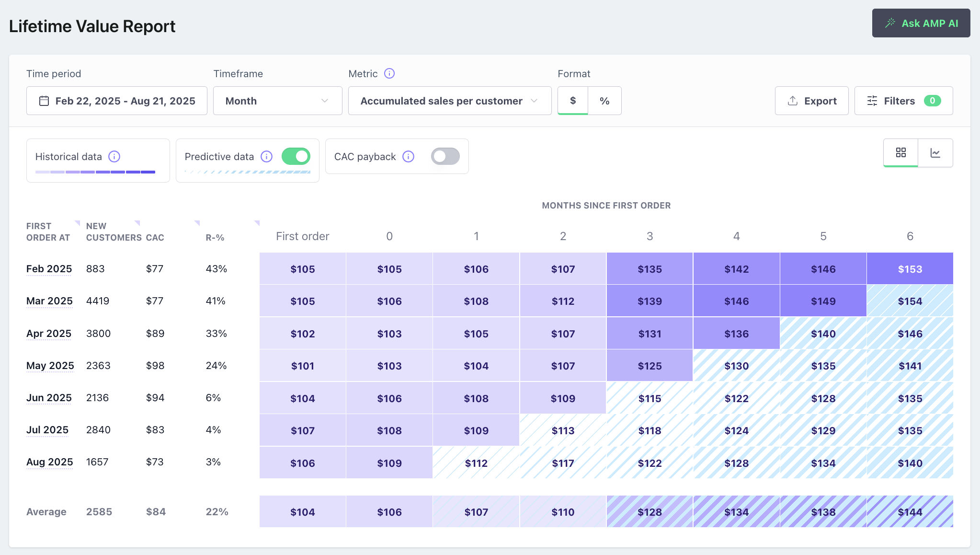The height and width of the screenshot is (555, 980).
Task: Click Historical data info icon
Action: pyautogui.click(x=114, y=156)
